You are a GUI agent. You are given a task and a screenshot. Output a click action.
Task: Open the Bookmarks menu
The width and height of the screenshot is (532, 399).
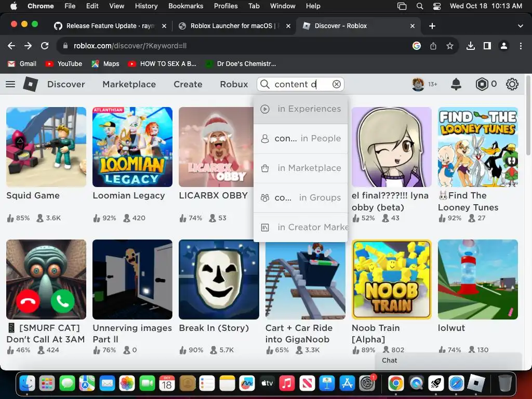[185, 6]
